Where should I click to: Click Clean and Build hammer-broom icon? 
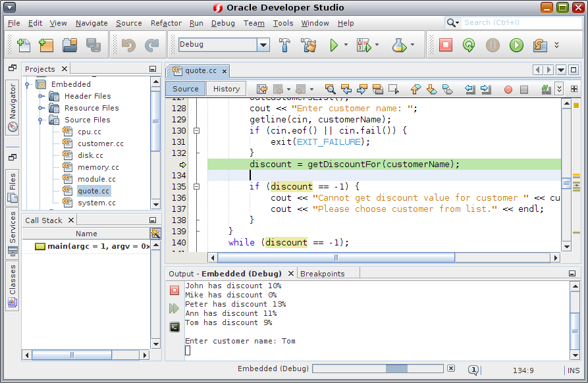[309, 45]
